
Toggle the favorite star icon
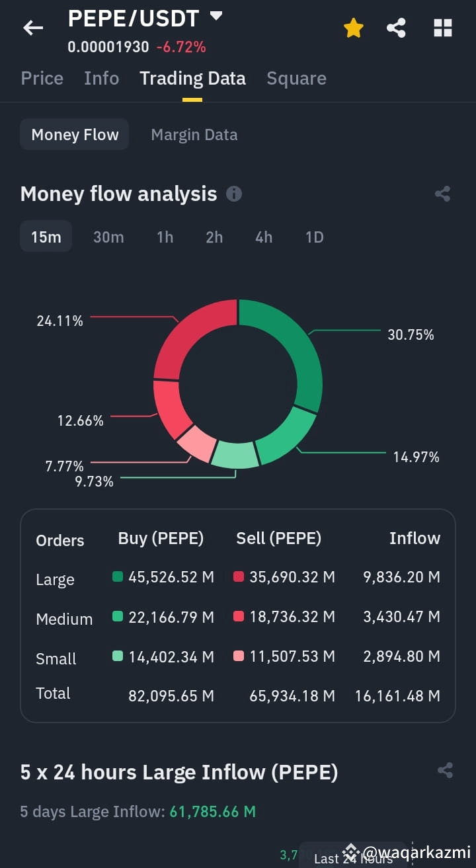[353, 28]
